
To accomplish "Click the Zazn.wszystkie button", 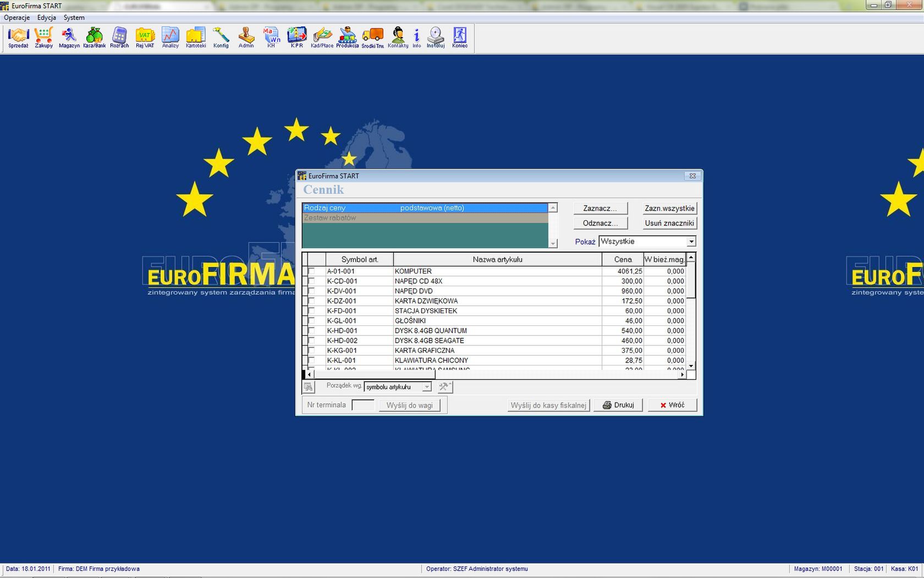I will point(669,208).
